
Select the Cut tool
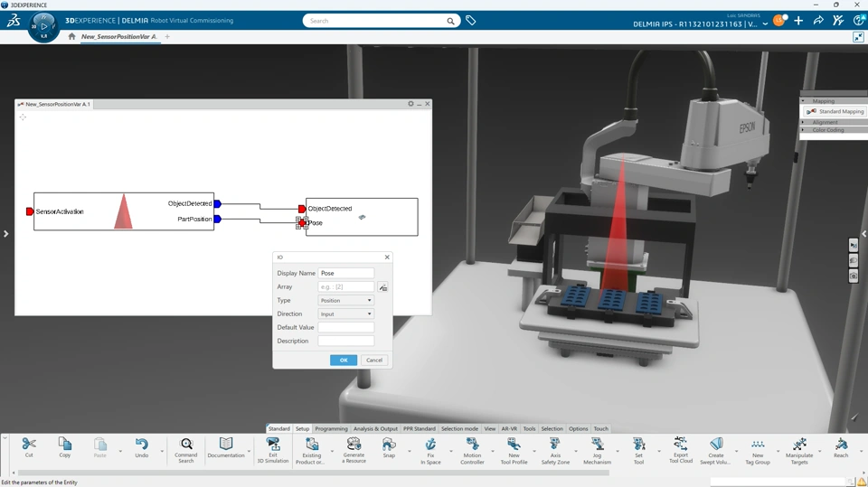tap(29, 447)
